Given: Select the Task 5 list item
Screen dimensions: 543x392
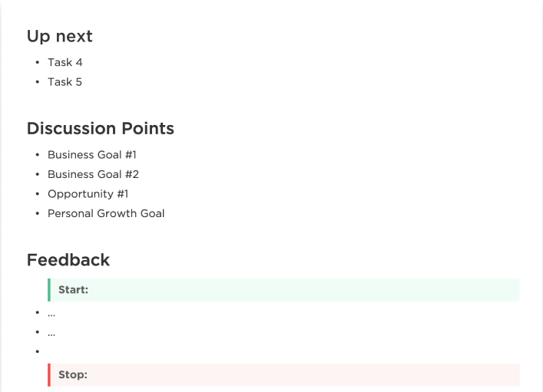Looking at the screenshot, I should [x=65, y=82].
